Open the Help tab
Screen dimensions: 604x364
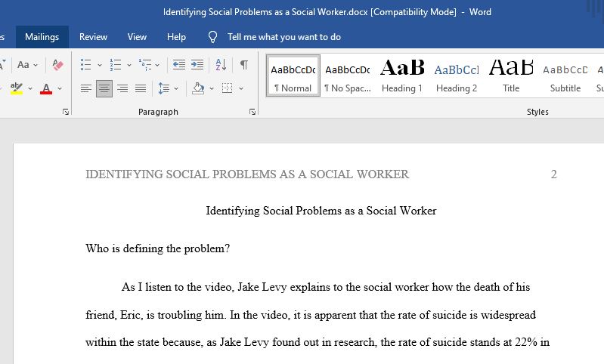[176, 37]
